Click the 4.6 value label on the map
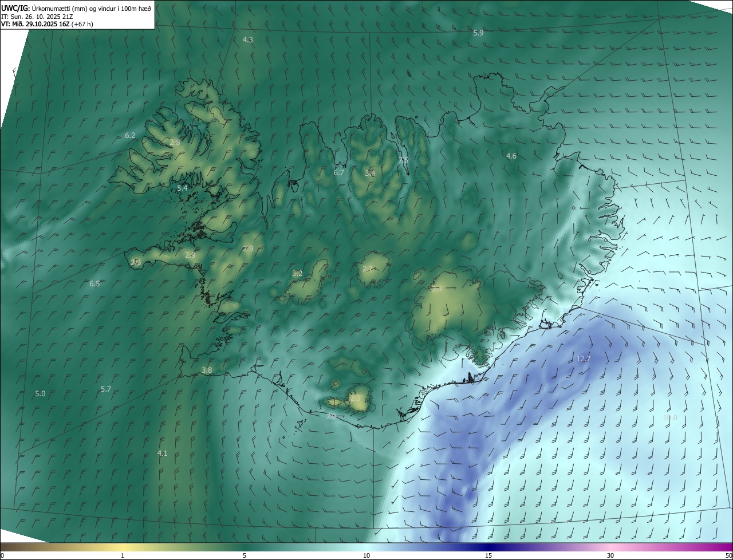The height and width of the screenshot is (560, 733). [511, 156]
